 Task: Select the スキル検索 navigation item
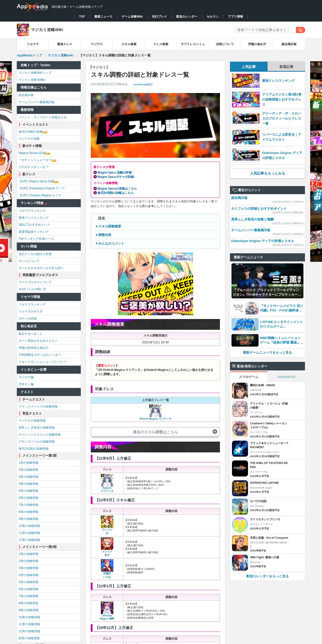point(129,44)
